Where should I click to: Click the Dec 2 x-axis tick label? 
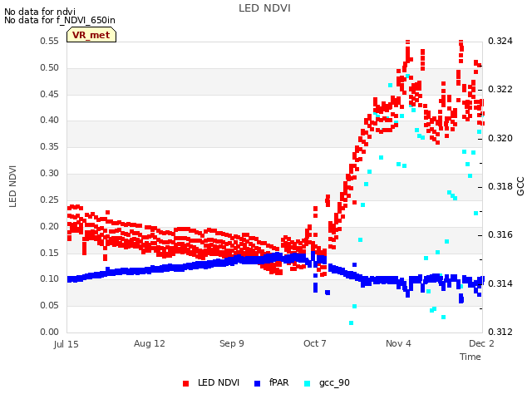pyautogui.click(x=481, y=343)
